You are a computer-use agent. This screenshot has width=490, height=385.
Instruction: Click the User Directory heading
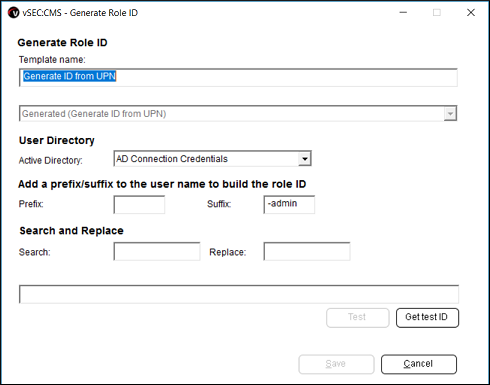coord(57,140)
